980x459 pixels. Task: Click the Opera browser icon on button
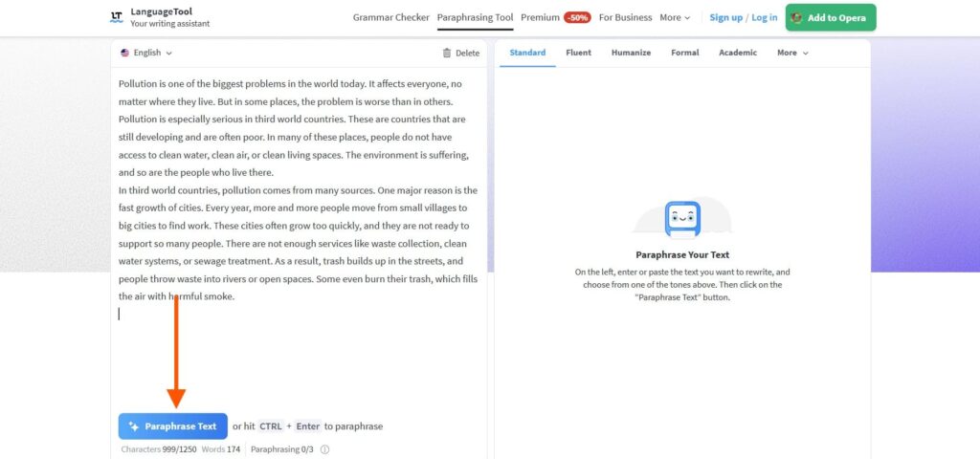click(x=796, y=17)
